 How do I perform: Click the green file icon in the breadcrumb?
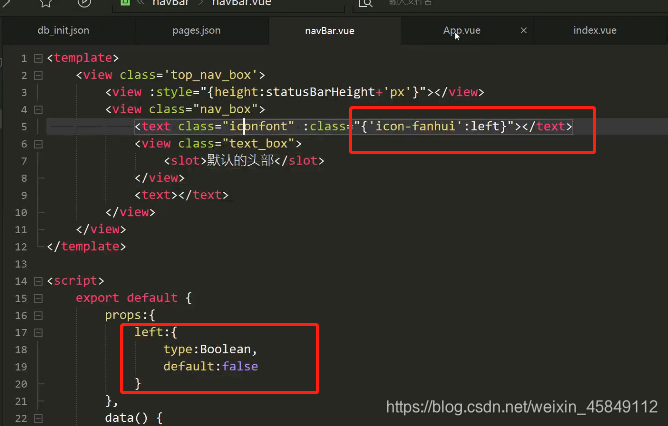click(125, 2)
